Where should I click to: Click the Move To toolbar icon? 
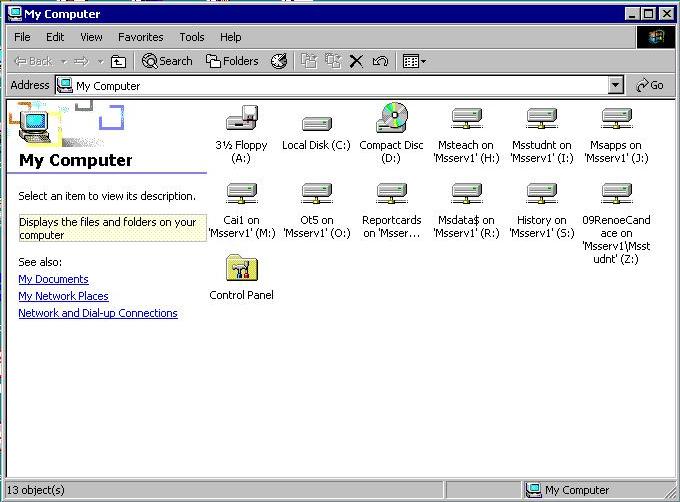click(309, 61)
